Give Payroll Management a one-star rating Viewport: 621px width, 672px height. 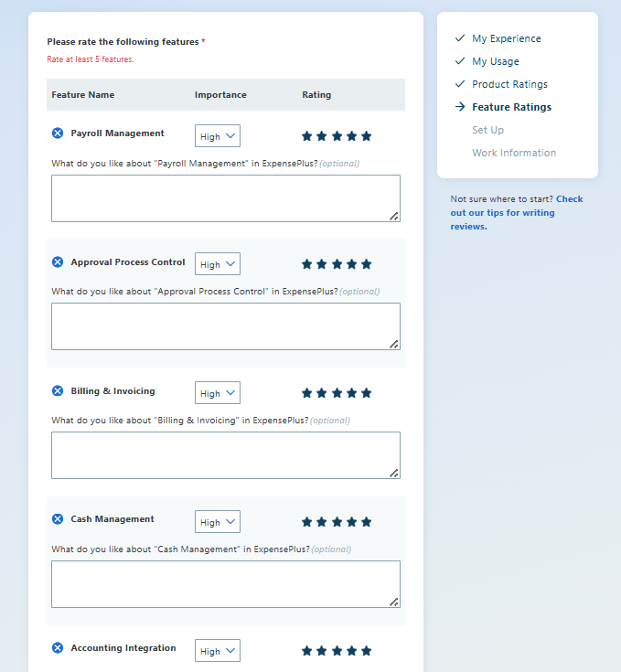(307, 136)
